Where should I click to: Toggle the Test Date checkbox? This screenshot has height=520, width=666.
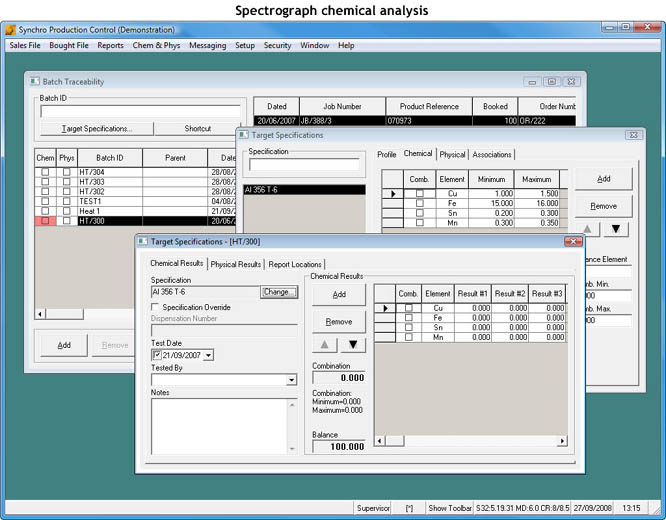tap(157, 355)
